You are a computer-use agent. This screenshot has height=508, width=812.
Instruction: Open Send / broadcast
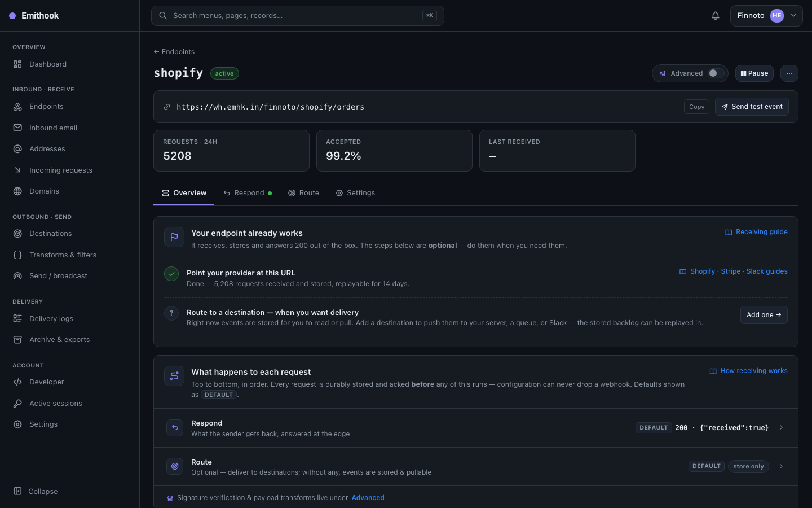point(70,276)
